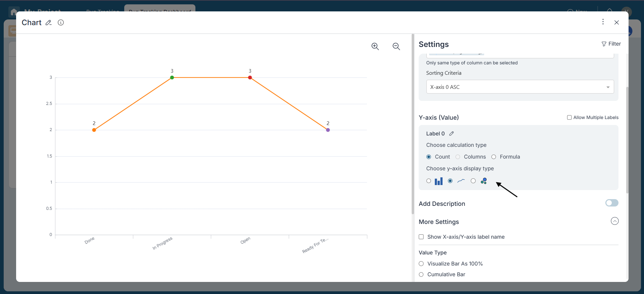Click the 'Done' x-axis label
The width and height of the screenshot is (644, 294).
pyautogui.click(x=90, y=240)
